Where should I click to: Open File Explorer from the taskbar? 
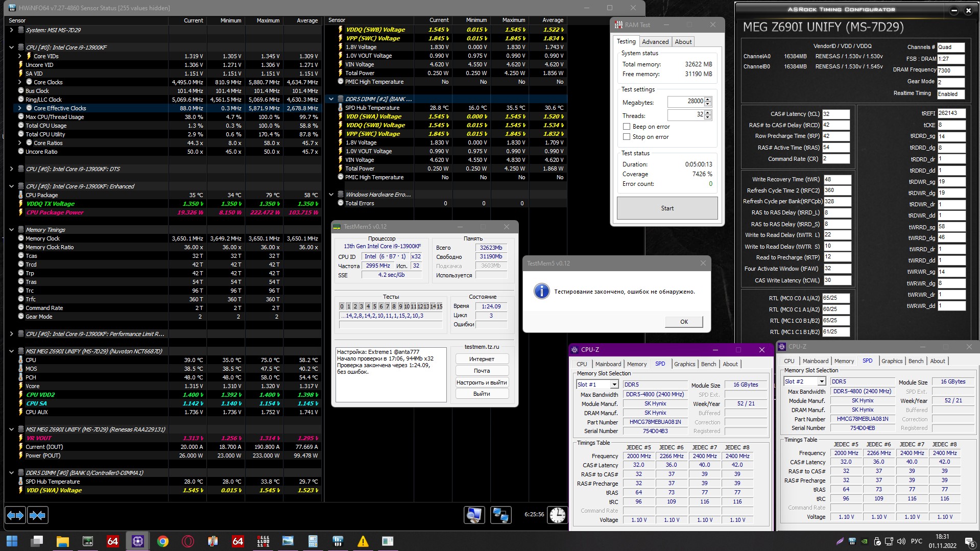coord(62,541)
